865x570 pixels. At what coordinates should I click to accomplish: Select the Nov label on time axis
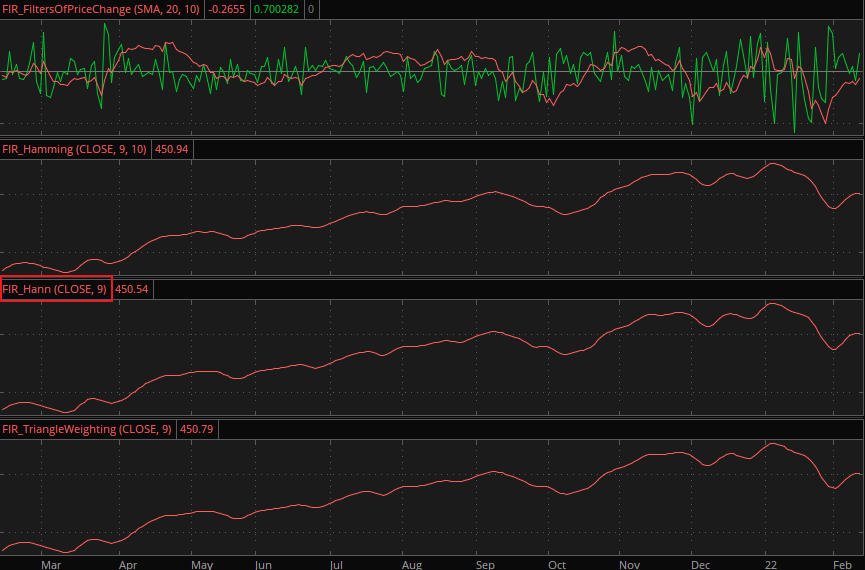coord(629,563)
